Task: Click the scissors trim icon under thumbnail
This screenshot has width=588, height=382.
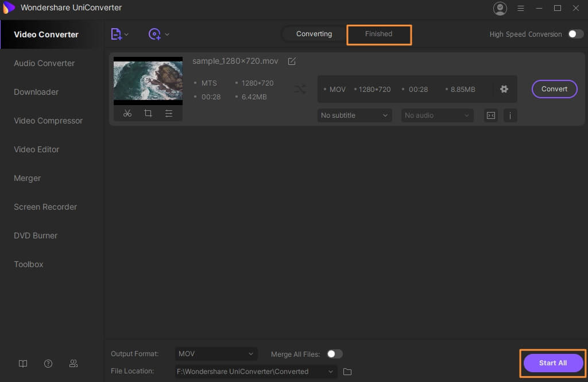Action: (127, 113)
